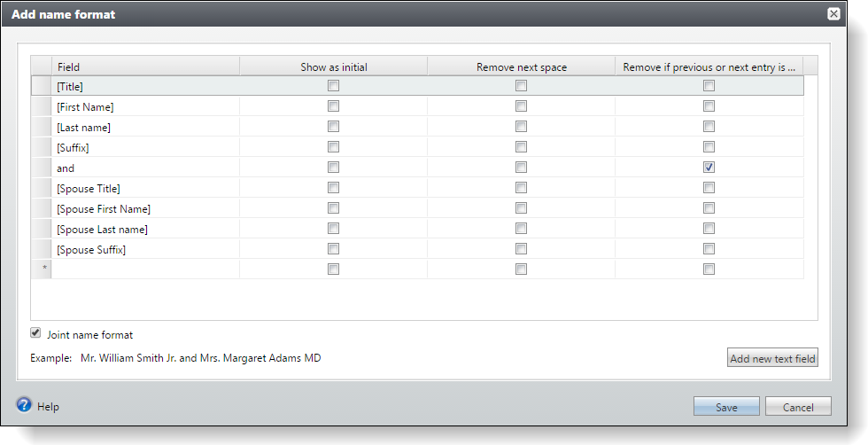868x445 pixels.
Task: Check Remove next space for [First Name]
Action: [521, 106]
